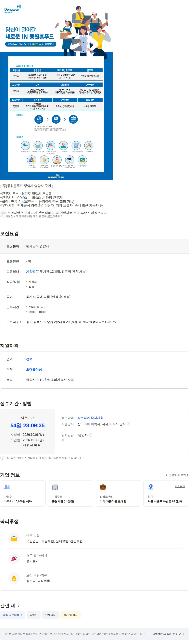The image size is (189, 644).
Task: Select the 단체급식 tag
Action: click(50, 615)
